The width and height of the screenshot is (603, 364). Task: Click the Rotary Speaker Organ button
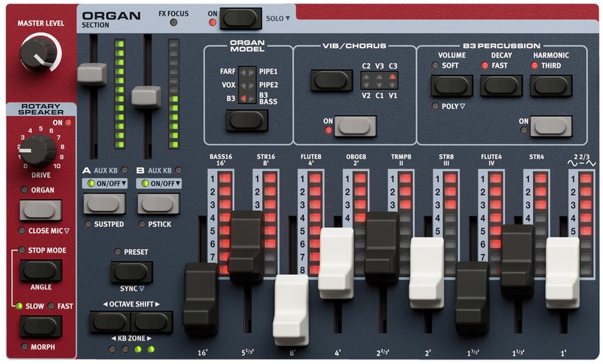[x=41, y=210]
